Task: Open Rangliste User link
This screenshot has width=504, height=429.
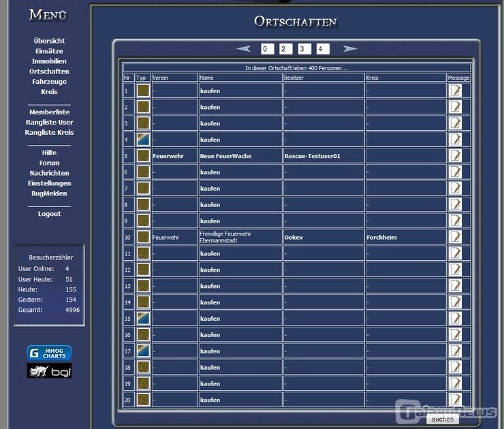Action: click(49, 122)
